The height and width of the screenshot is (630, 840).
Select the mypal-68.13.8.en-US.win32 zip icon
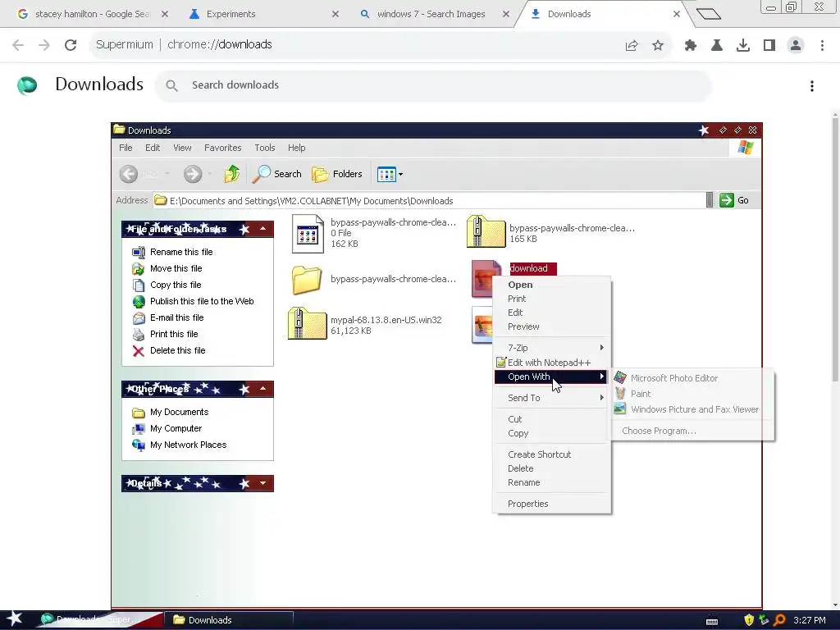click(x=307, y=323)
